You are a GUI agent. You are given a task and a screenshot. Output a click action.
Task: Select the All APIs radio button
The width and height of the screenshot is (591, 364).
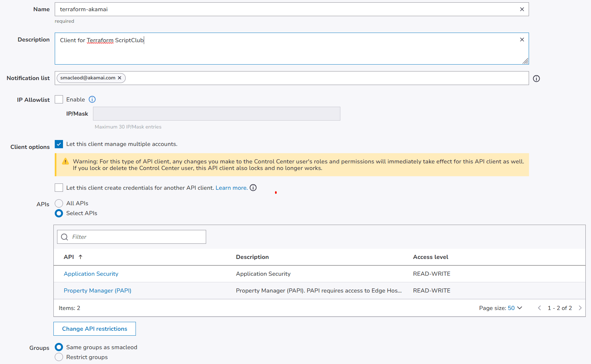pos(59,203)
